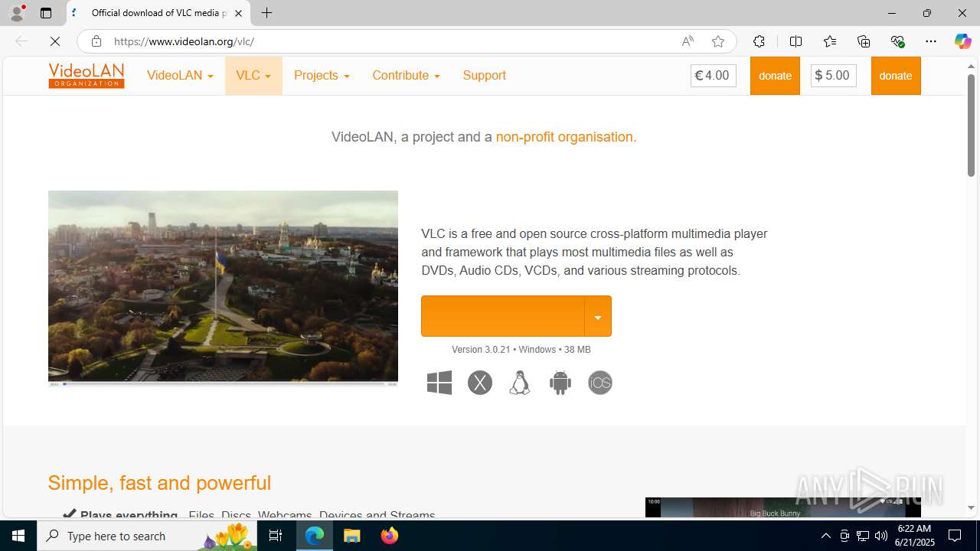The image size is (980, 551).
Task: Open browser Extensions menu
Action: click(x=759, y=41)
